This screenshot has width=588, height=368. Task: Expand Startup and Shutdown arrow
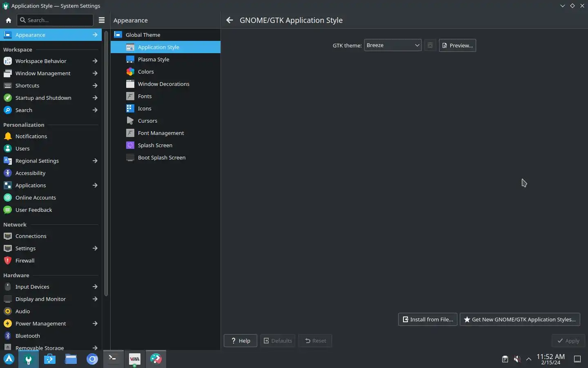coord(95,98)
